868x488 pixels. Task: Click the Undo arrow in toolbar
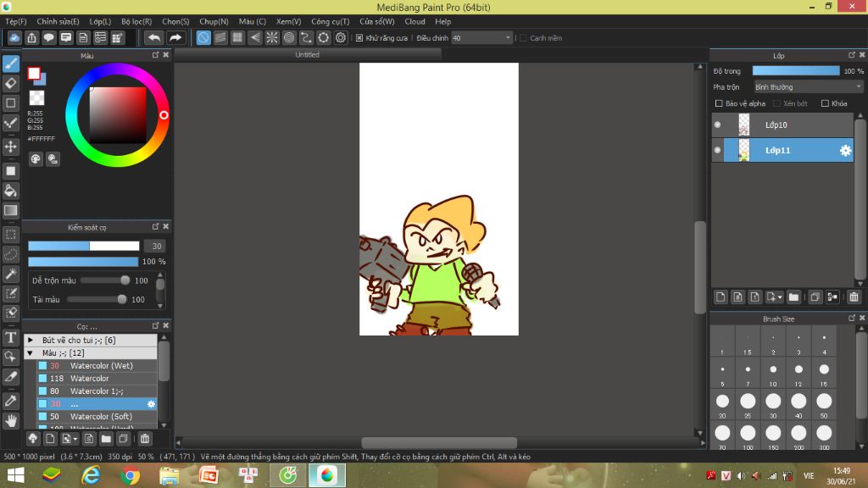click(x=154, y=37)
